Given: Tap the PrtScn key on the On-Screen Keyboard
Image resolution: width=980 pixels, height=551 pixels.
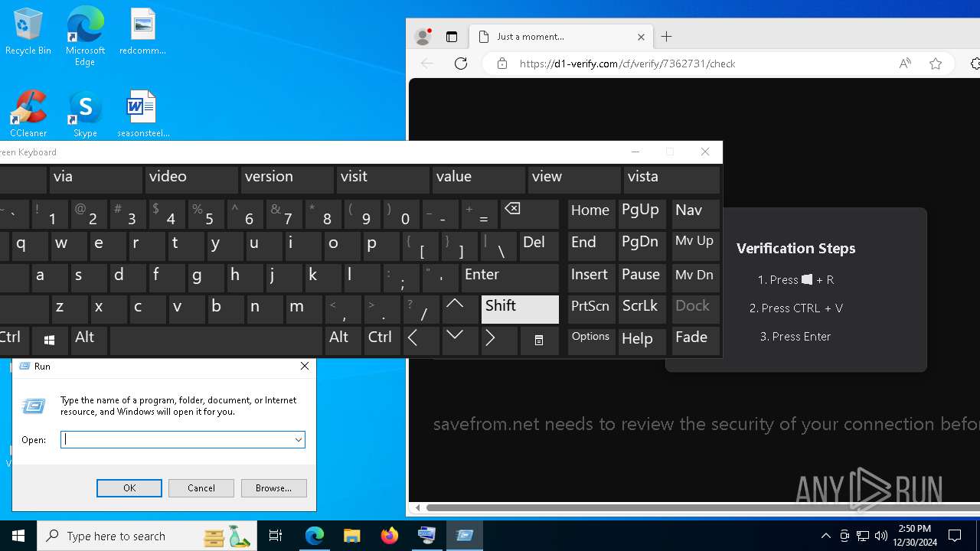Looking at the screenshot, I should pos(591,308).
